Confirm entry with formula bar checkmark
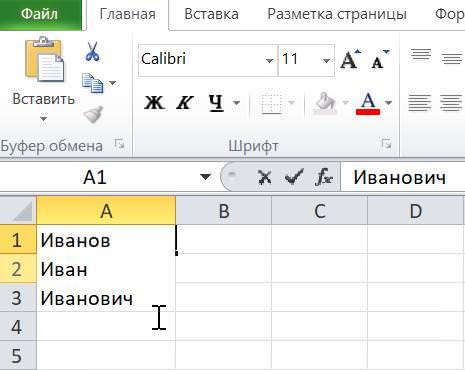Screen dimensions: 465x370 [294, 177]
